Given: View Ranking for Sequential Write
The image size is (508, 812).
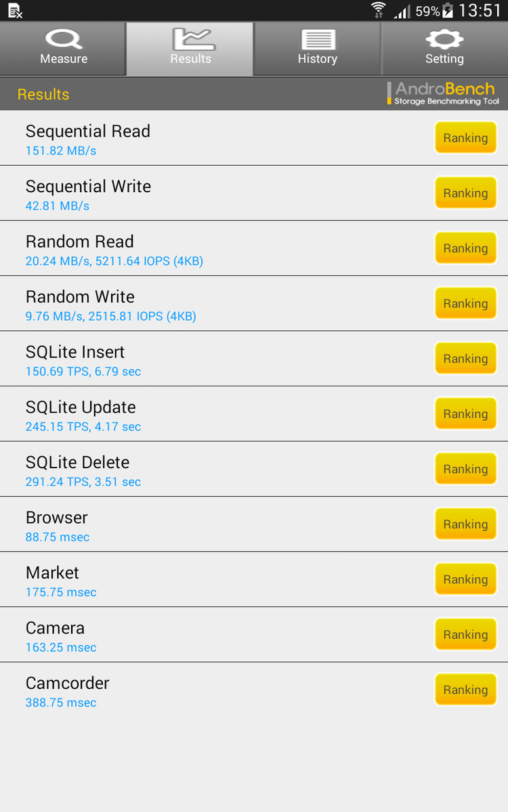Looking at the screenshot, I should [465, 194].
